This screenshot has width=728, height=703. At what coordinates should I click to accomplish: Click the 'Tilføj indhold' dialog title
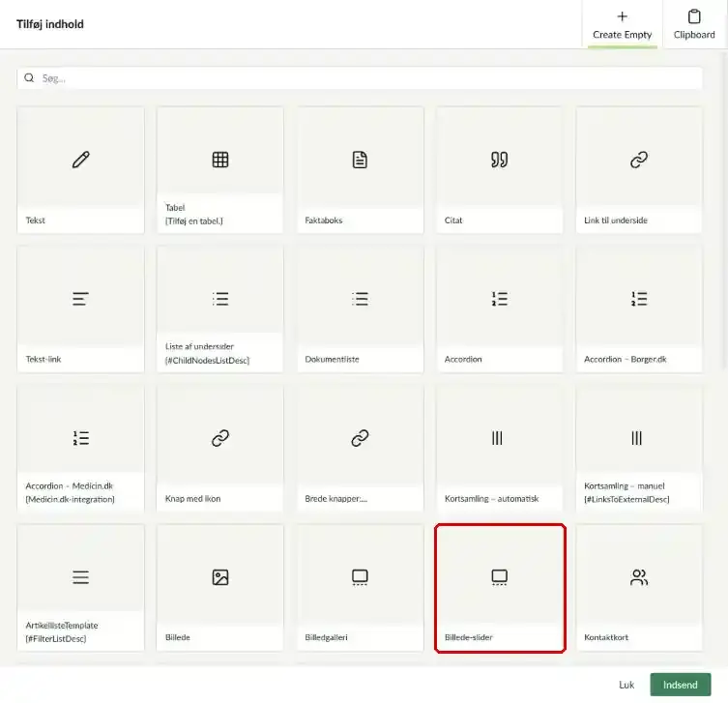[50, 24]
